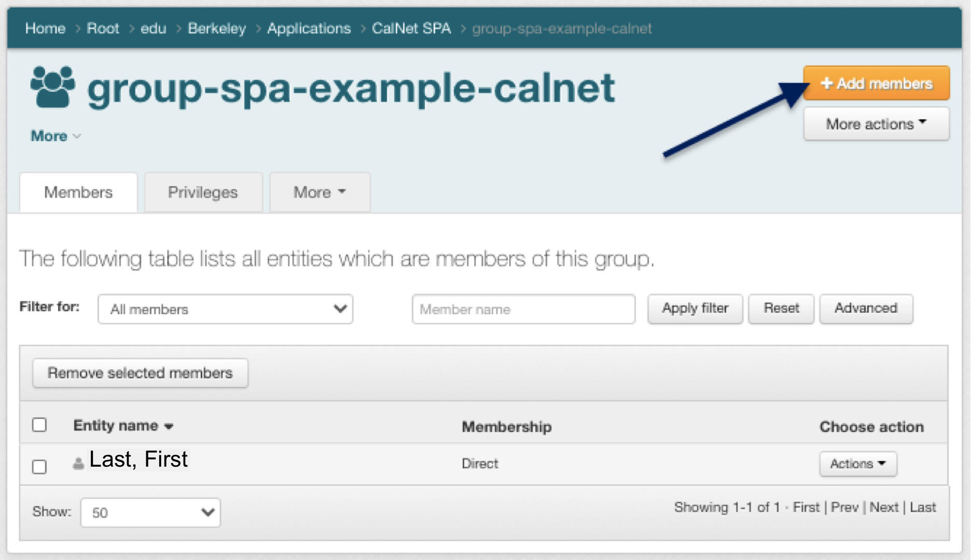This screenshot has width=971, height=560.
Task: Select the Members tab
Action: (x=78, y=192)
